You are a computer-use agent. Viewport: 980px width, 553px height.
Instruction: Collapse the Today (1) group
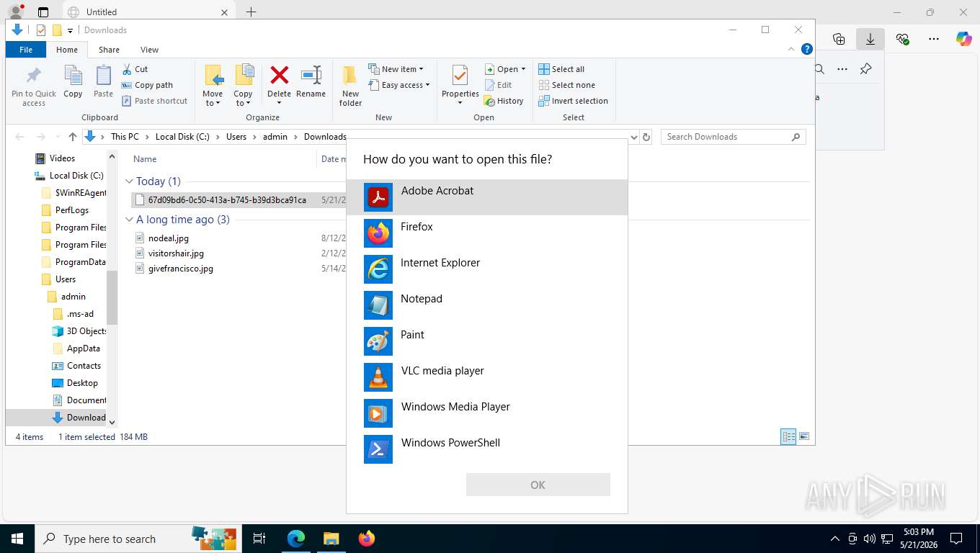(129, 181)
